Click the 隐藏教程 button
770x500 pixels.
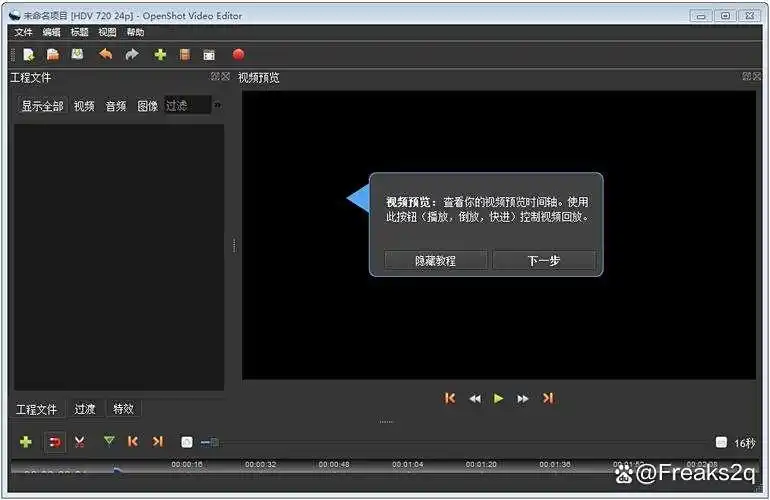click(435, 260)
